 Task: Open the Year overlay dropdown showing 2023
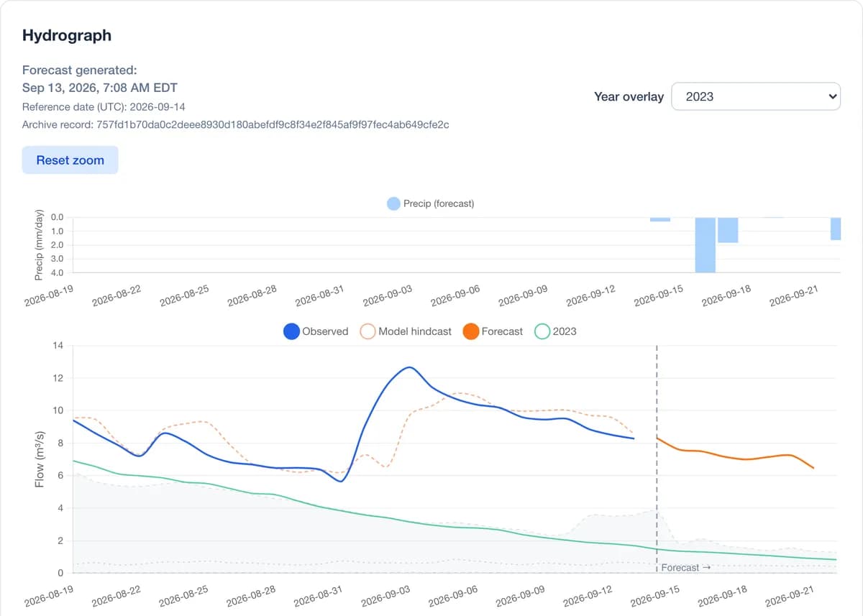(x=756, y=96)
